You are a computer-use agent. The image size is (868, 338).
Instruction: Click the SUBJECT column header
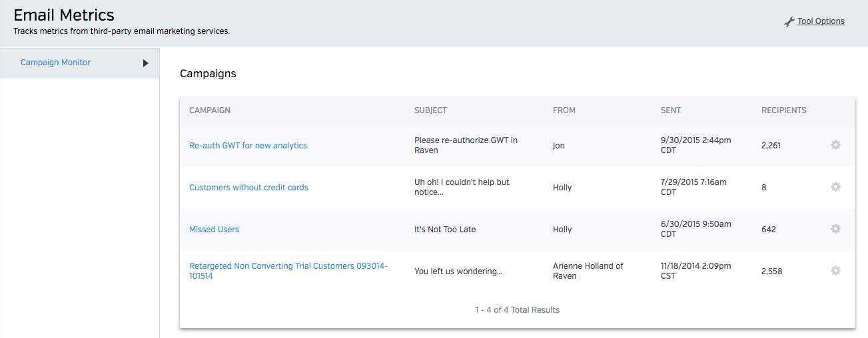430,110
